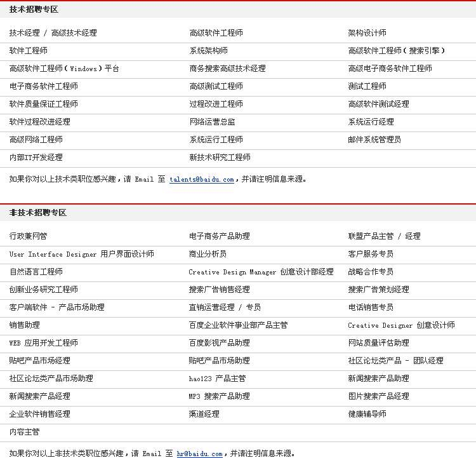Open the talents@baidu.com email link
This screenshot has width=476, height=458.
pos(202,179)
